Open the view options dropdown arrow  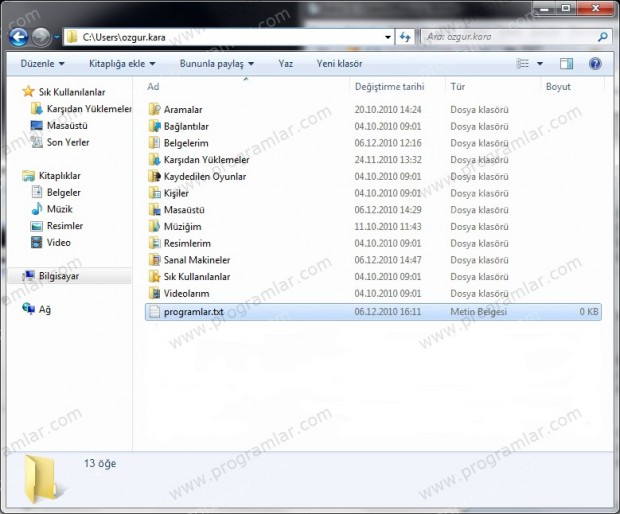(540, 64)
